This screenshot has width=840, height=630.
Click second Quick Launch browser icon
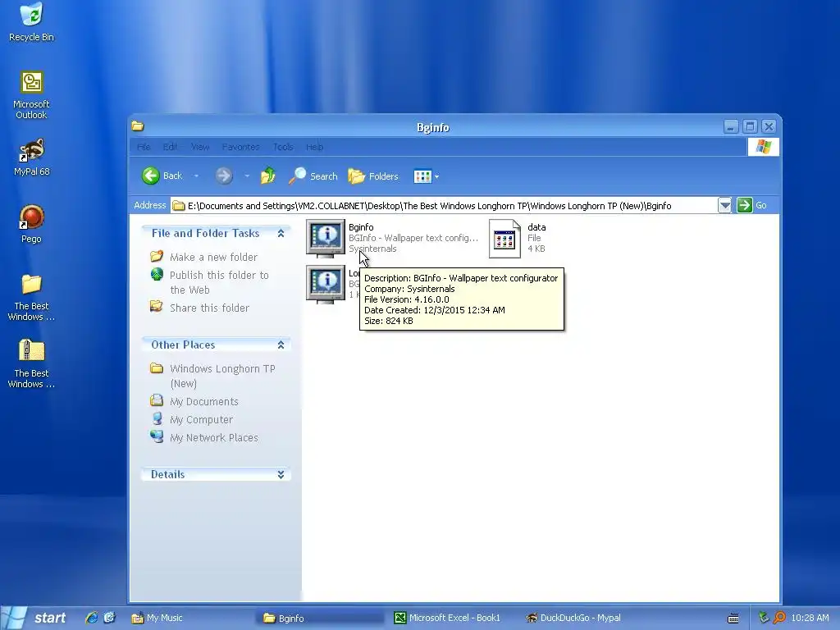(x=109, y=618)
